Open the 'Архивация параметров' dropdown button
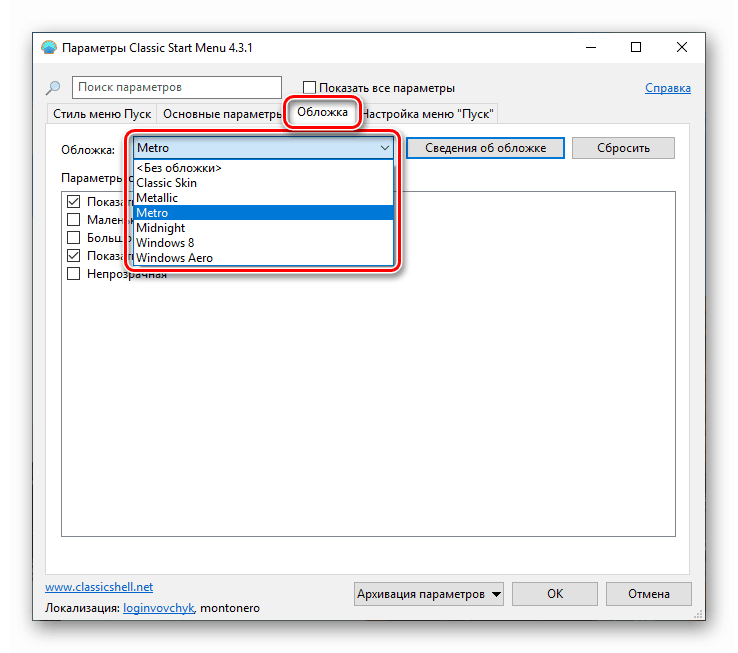This screenshot has width=738, height=653. click(x=429, y=594)
